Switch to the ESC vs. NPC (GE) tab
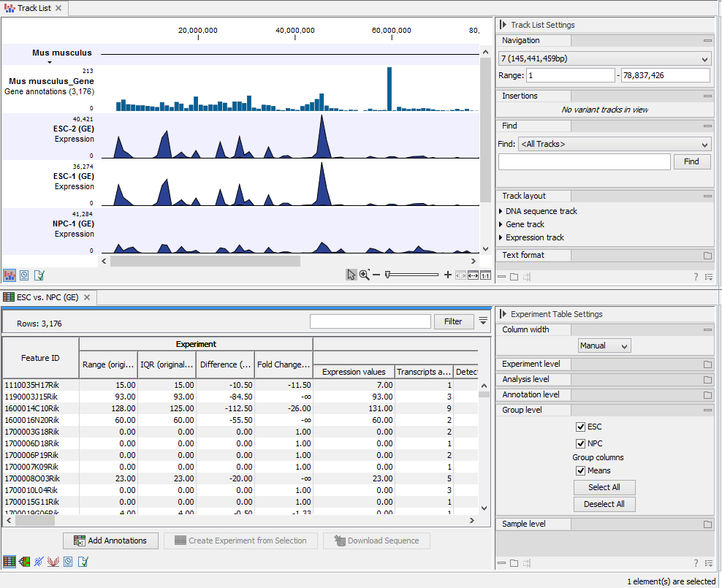This screenshot has height=588, width=722. click(47, 297)
